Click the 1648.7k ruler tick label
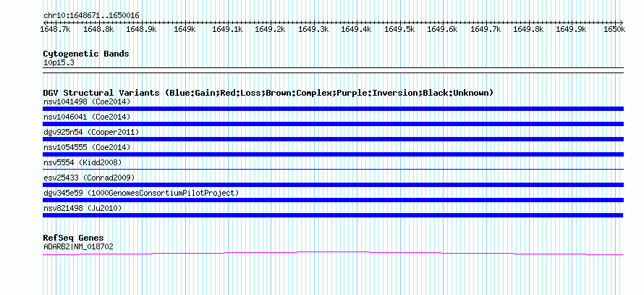 [54, 29]
